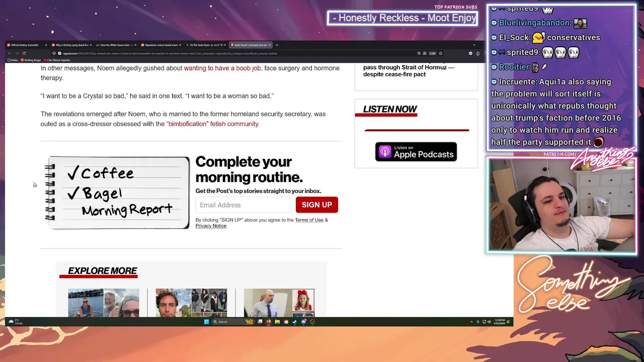
Task: Open the Terms of Use link
Action: (x=309, y=220)
